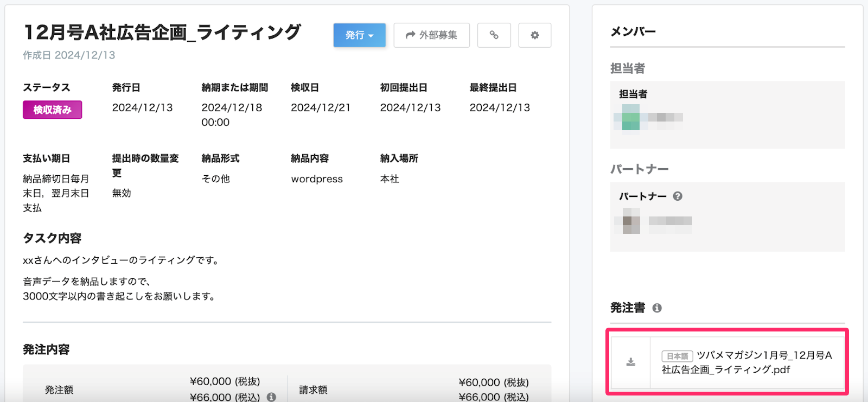
Task: Click the download icon for 発注書 PDF
Action: [x=630, y=362]
